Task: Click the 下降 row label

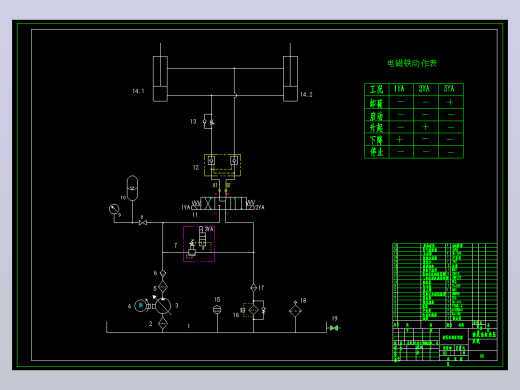Action: coord(376,140)
